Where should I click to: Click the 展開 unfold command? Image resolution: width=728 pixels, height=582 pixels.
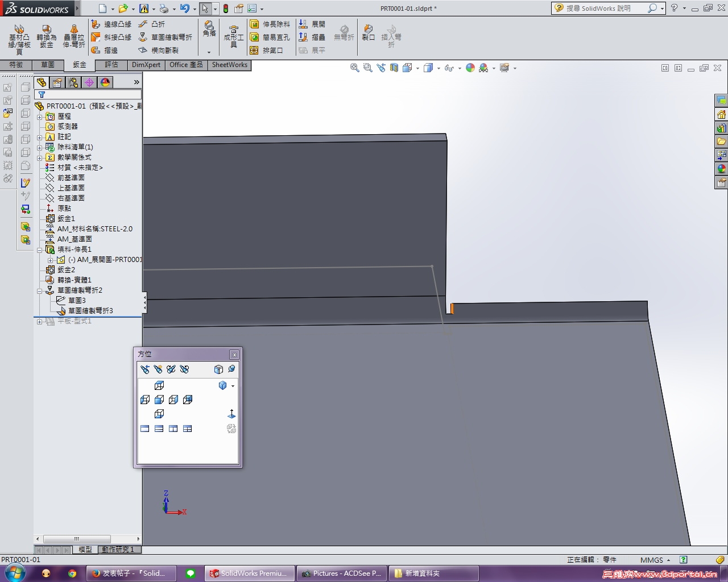[x=312, y=24]
